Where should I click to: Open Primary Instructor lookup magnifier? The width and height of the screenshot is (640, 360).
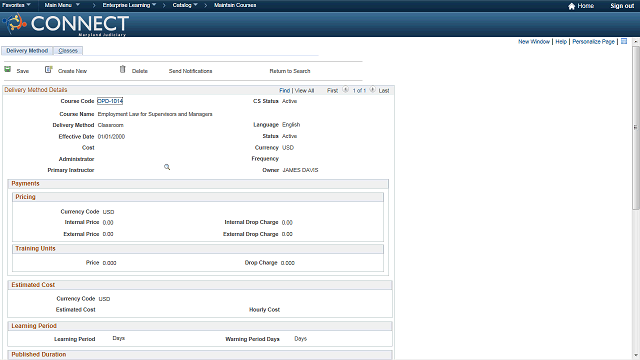click(x=167, y=167)
